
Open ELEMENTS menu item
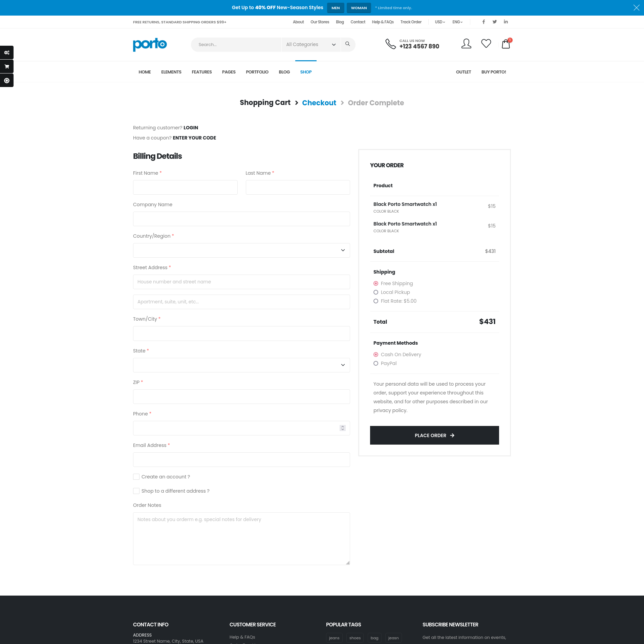click(171, 72)
